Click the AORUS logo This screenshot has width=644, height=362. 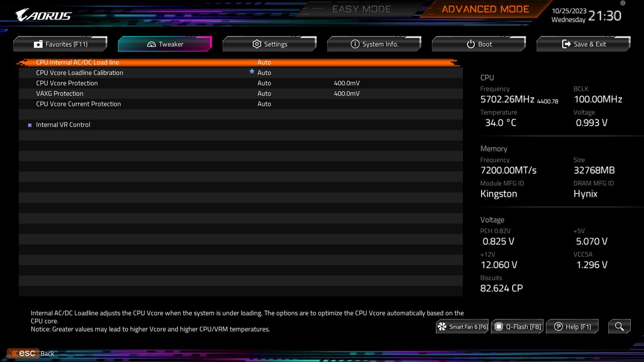(x=44, y=15)
